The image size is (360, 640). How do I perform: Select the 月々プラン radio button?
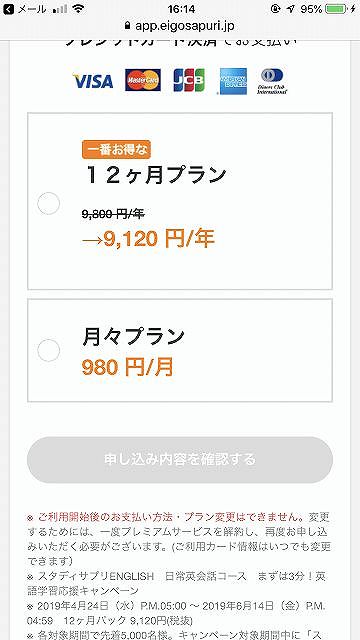tap(49, 350)
